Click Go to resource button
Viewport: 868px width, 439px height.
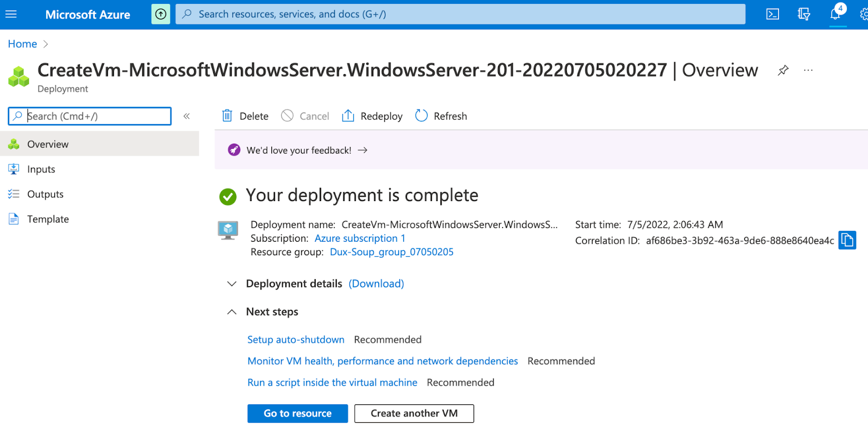298,414
